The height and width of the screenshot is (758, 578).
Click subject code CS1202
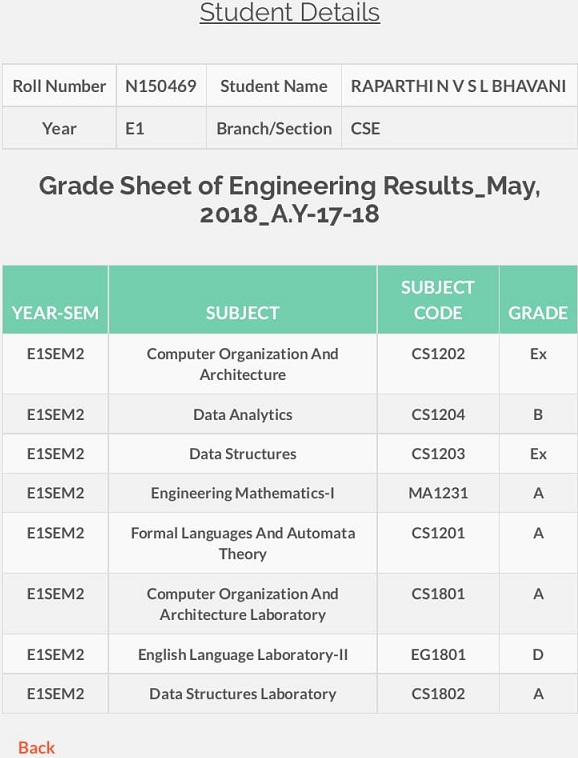[438, 354]
